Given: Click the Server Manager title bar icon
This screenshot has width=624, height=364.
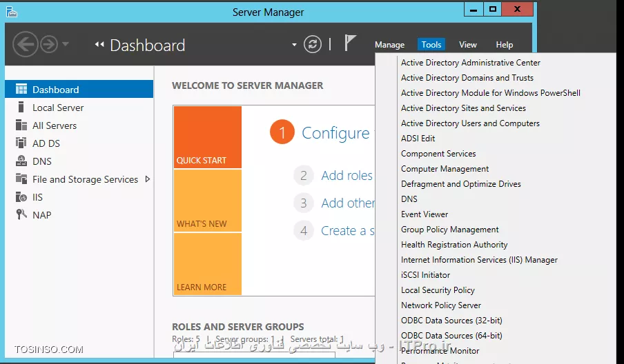Looking at the screenshot, I should (12, 12).
